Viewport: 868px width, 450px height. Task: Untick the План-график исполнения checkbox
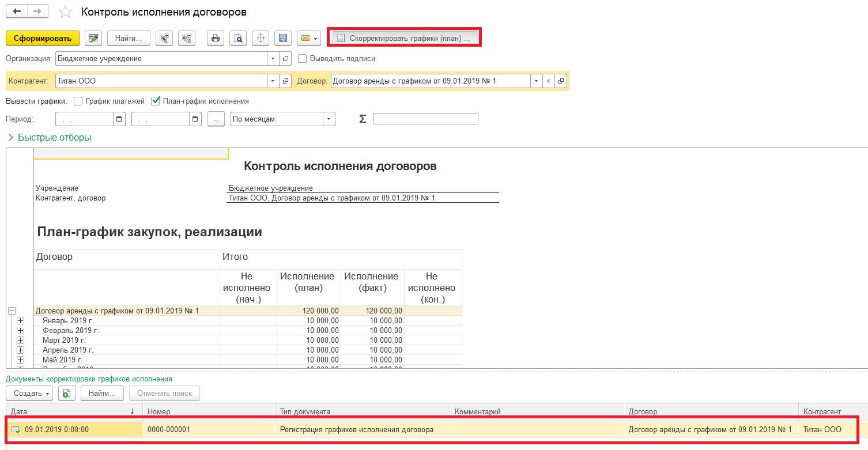click(155, 101)
